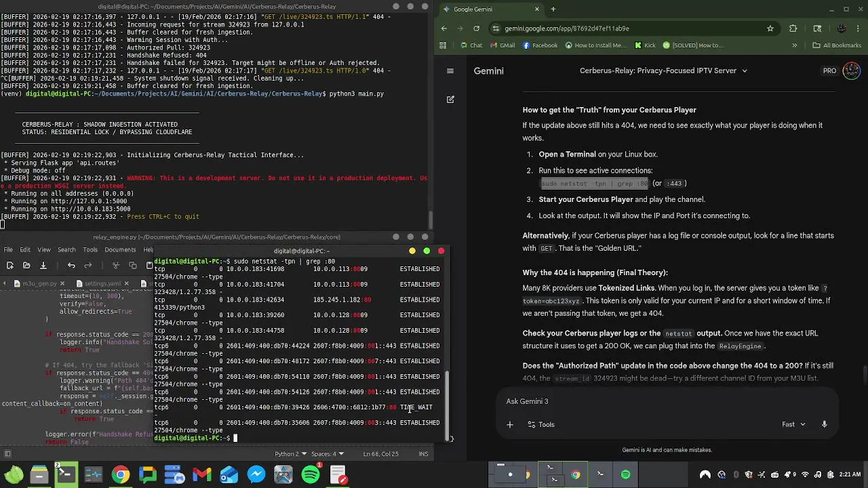Click the 2:21 AM system clock
The width and height of the screenshot is (868, 488).
click(x=850, y=474)
